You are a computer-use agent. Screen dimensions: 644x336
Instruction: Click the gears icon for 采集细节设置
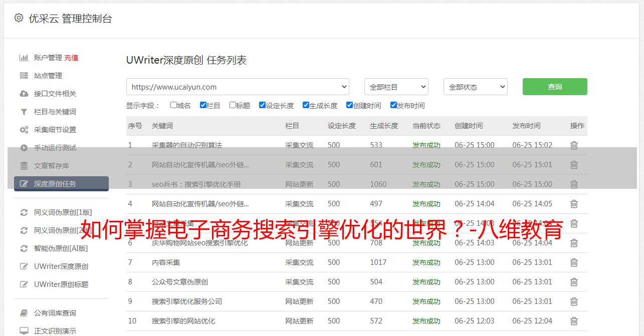[24, 130]
